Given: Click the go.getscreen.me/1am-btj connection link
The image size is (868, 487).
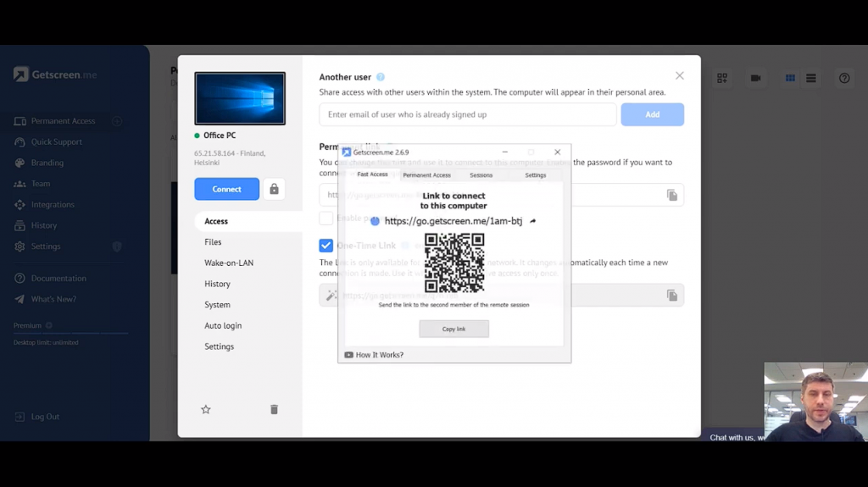Looking at the screenshot, I should tap(453, 221).
